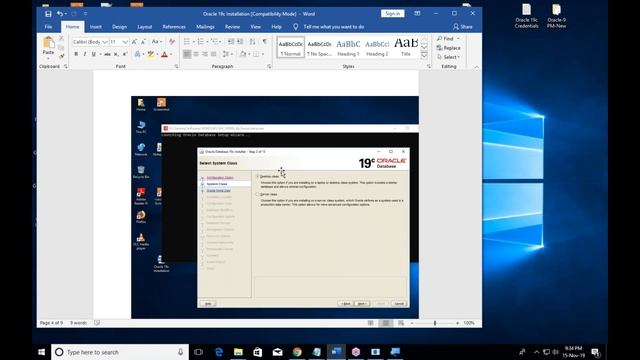Apply strikethrough formatting
This screenshot has width=640, height=360.
tap(107, 54)
